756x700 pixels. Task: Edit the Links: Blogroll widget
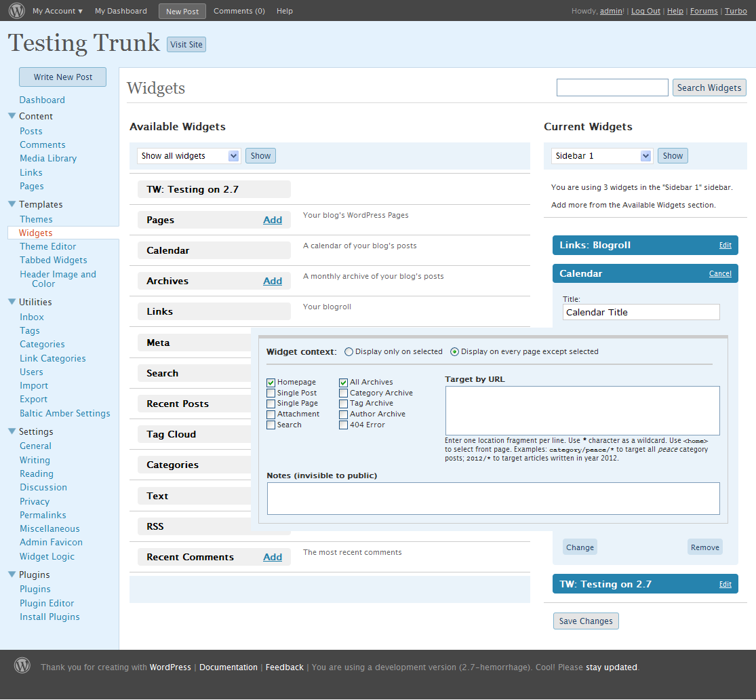pyautogui.click(x=725, y=246)
